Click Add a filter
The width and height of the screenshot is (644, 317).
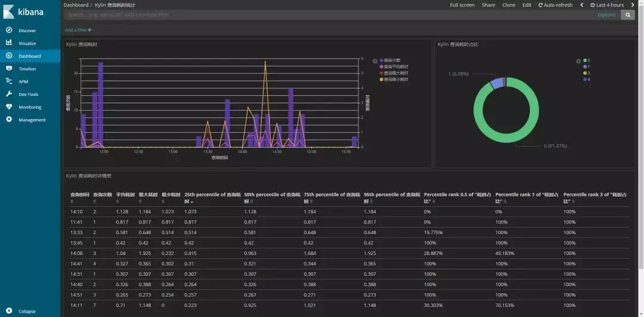(78, 30)
